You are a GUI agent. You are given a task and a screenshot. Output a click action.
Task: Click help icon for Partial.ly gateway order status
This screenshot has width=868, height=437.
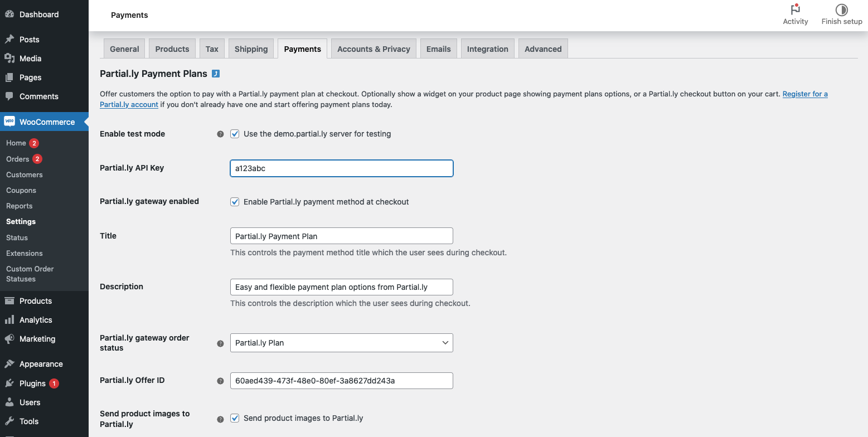click(220, 343)
